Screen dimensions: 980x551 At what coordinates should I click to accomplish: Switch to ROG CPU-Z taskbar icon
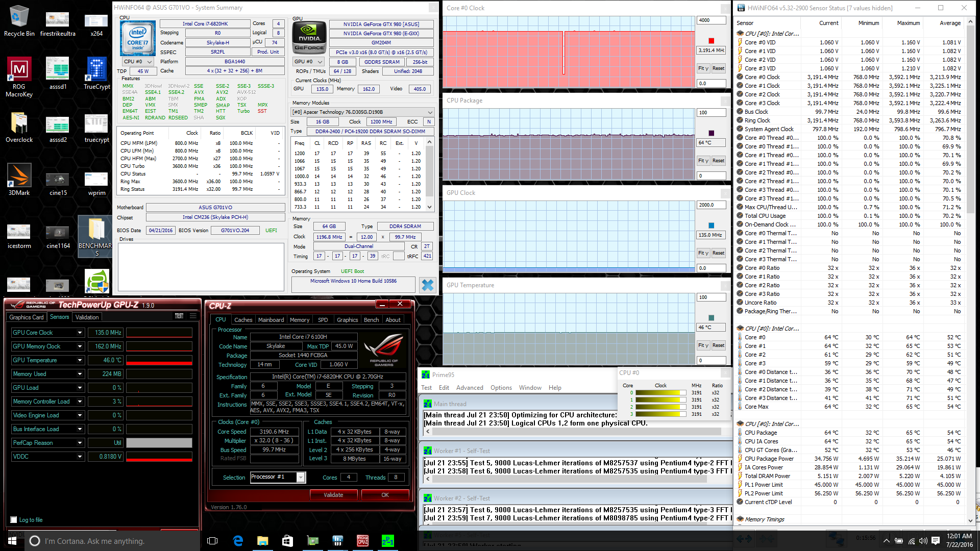pos(363,541)
